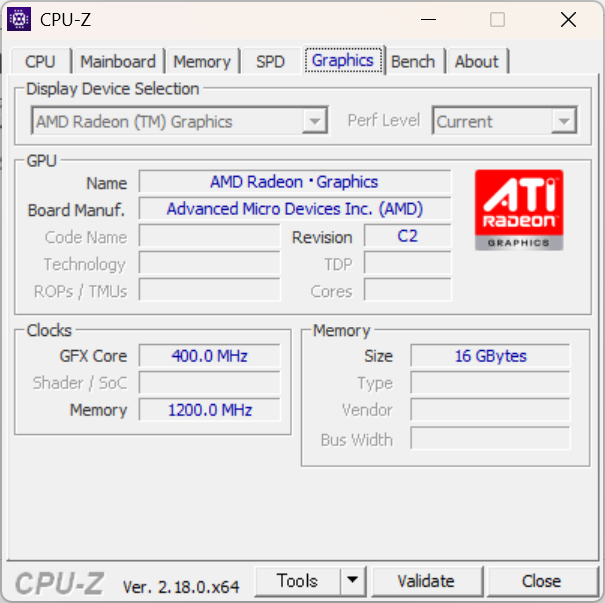Go to the SPD tab
Screen dimensions: 605x603
[x=270, y=62]
